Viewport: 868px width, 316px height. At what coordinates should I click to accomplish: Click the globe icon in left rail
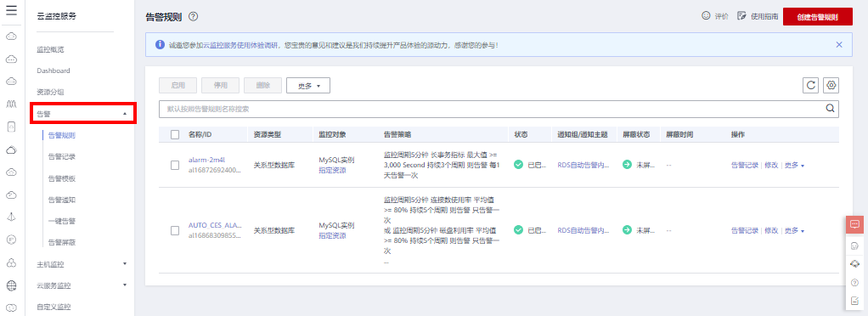click(x=11, y=285)
